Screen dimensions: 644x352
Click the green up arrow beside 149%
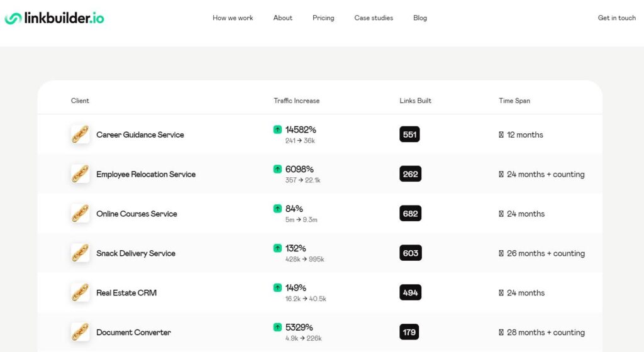[277, 288]
